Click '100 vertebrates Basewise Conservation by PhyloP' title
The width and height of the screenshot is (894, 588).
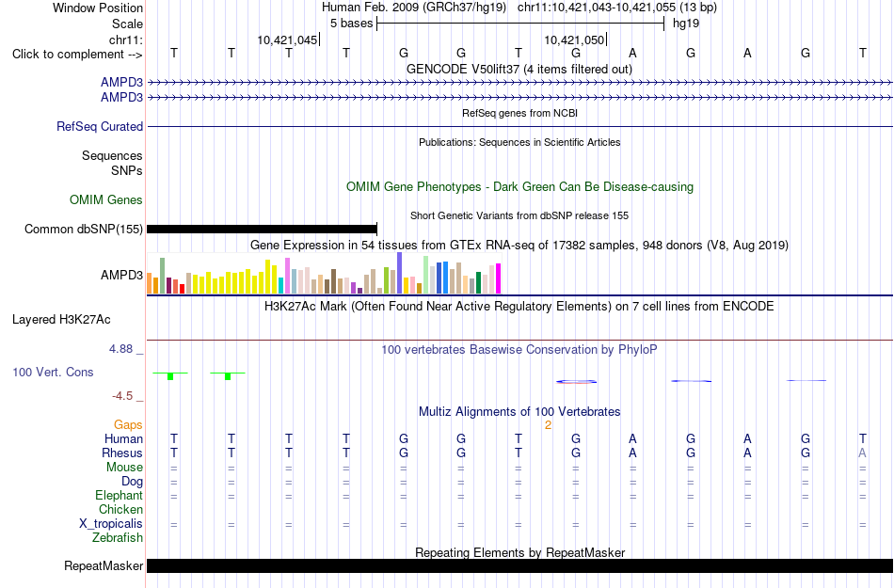(x=519, y=350)
